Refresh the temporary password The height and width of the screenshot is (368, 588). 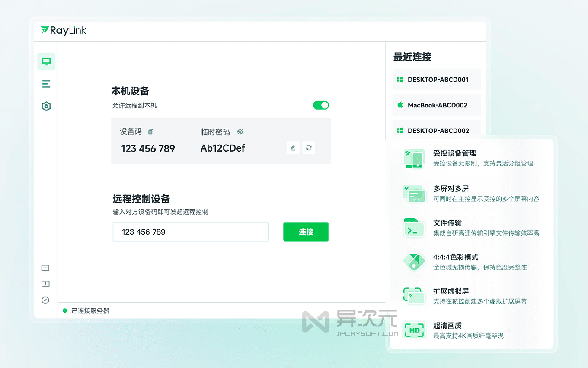click(309, 148)
